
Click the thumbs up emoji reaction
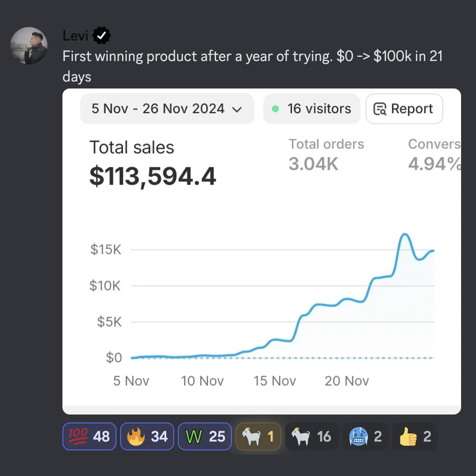click(x=415, y=436)
